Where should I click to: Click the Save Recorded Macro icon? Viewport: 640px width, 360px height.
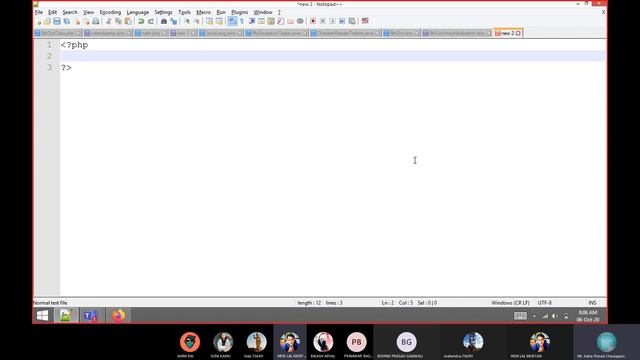click(352, 21)
